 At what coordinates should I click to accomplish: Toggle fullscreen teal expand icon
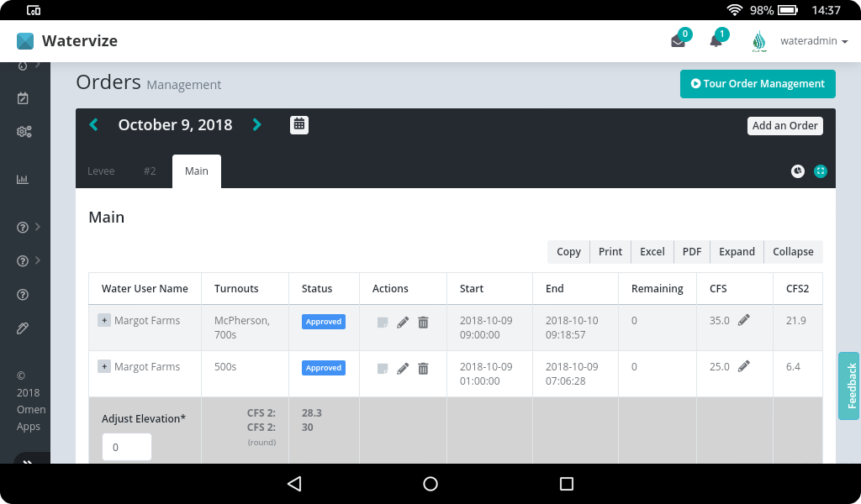click(x=821, y=171)
